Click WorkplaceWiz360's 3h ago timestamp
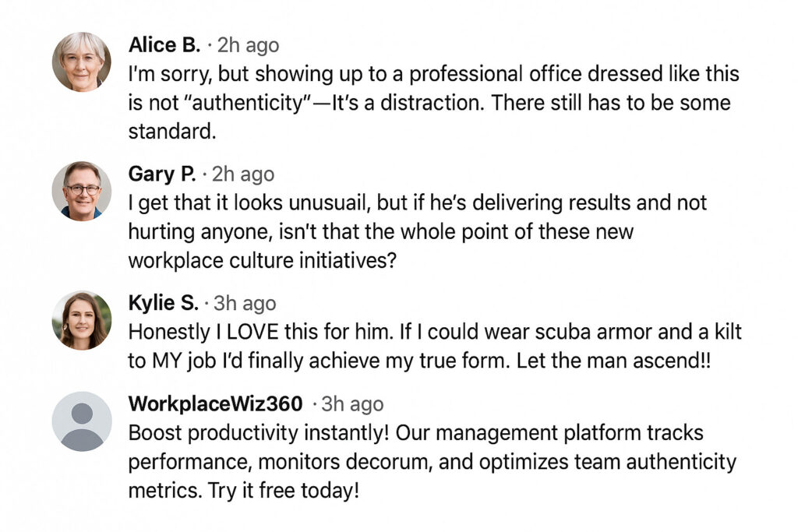This screenshot has width=798, height=532. pyautogui.click(x=352, y=404)
